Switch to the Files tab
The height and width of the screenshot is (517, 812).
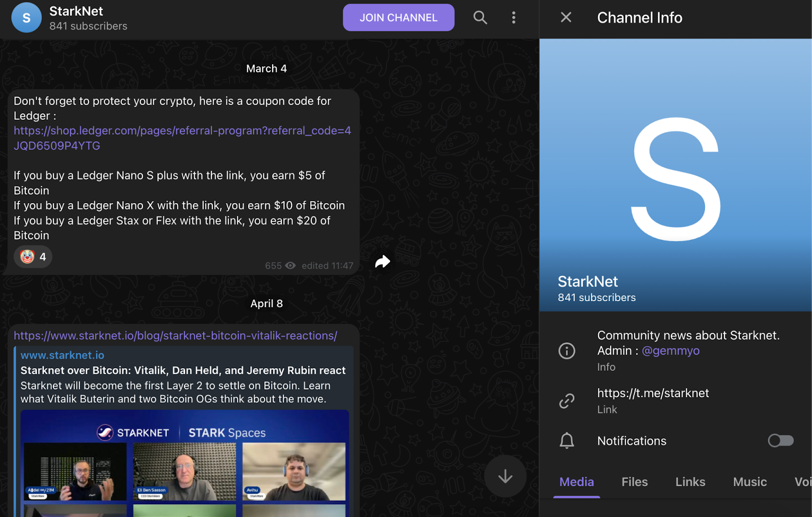point(634,482)
